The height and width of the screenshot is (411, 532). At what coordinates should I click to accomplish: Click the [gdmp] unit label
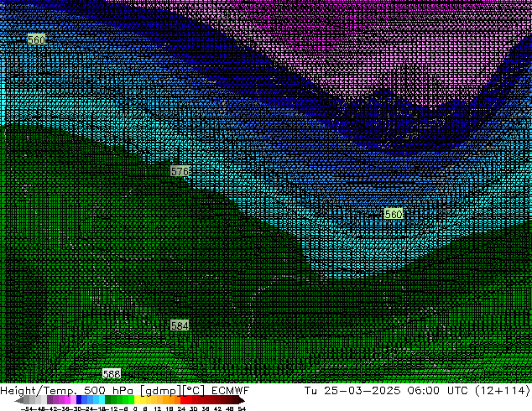pyautogui.click(x=160, y=391)
